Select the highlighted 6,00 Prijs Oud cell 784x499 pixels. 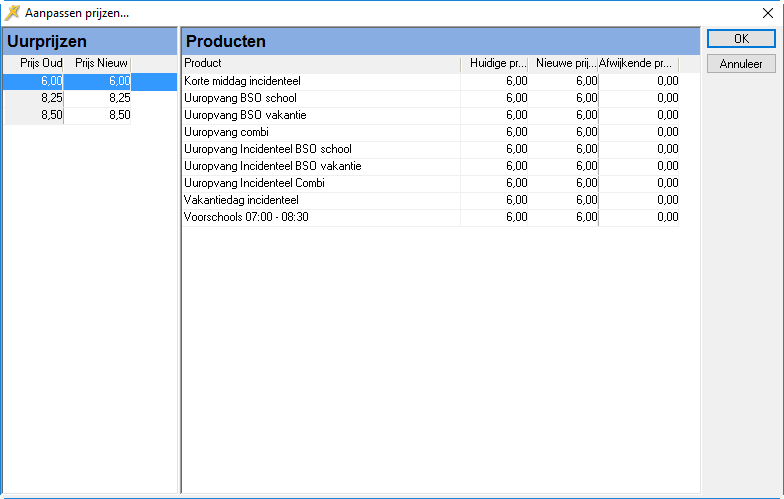click(x=35, y=81)
